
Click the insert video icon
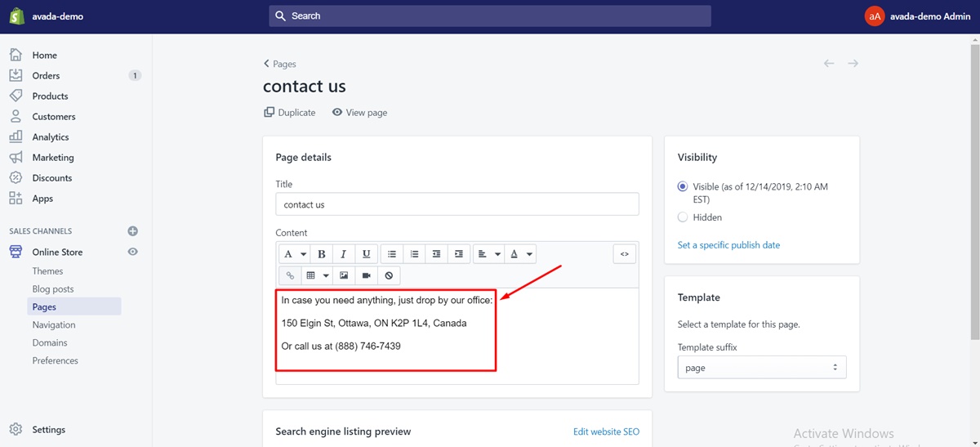click(366, 275)
